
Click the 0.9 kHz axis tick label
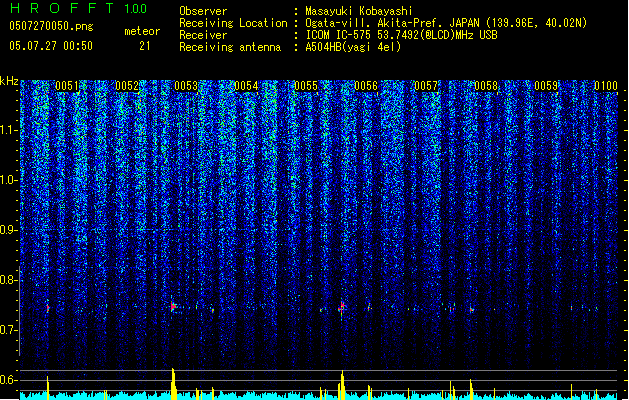9,230
